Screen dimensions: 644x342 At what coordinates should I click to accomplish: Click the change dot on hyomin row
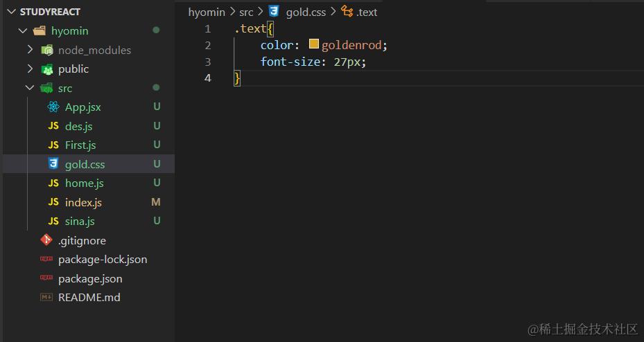tap(156, 30)
